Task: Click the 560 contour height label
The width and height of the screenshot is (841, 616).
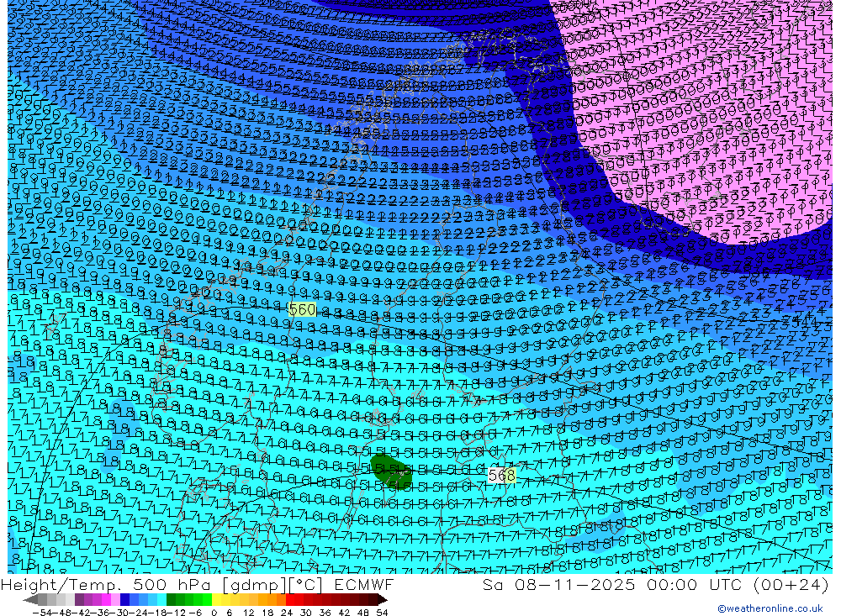Action: (x=302, y=309)
